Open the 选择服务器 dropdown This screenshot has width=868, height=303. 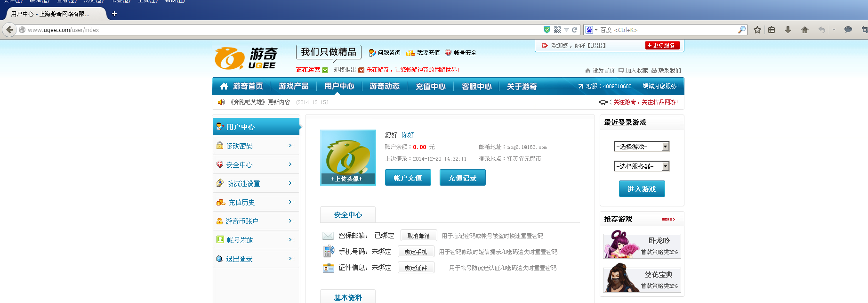point(642,166)
